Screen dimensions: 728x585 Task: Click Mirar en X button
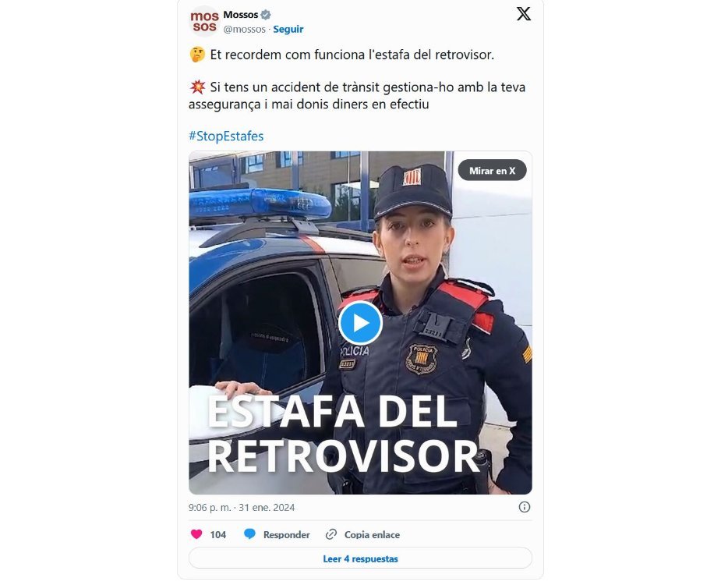click(492, 171)
